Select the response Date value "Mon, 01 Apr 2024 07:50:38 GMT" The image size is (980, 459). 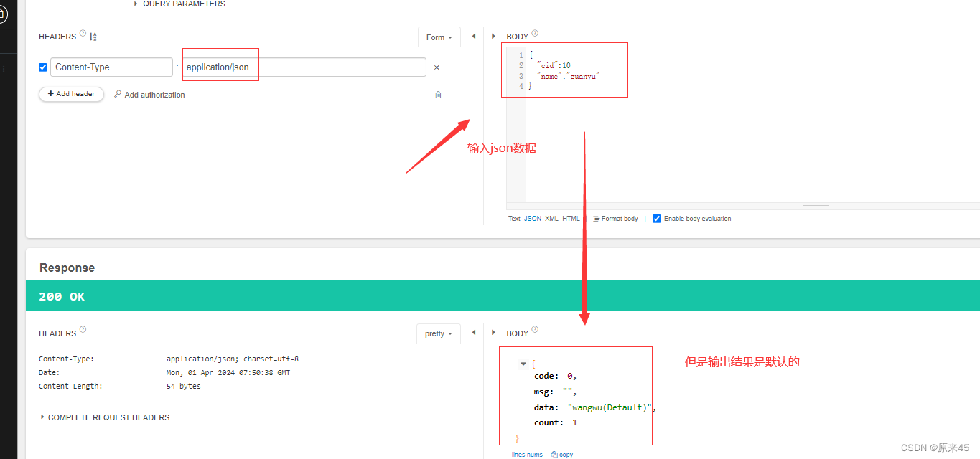tap(228, 373)
